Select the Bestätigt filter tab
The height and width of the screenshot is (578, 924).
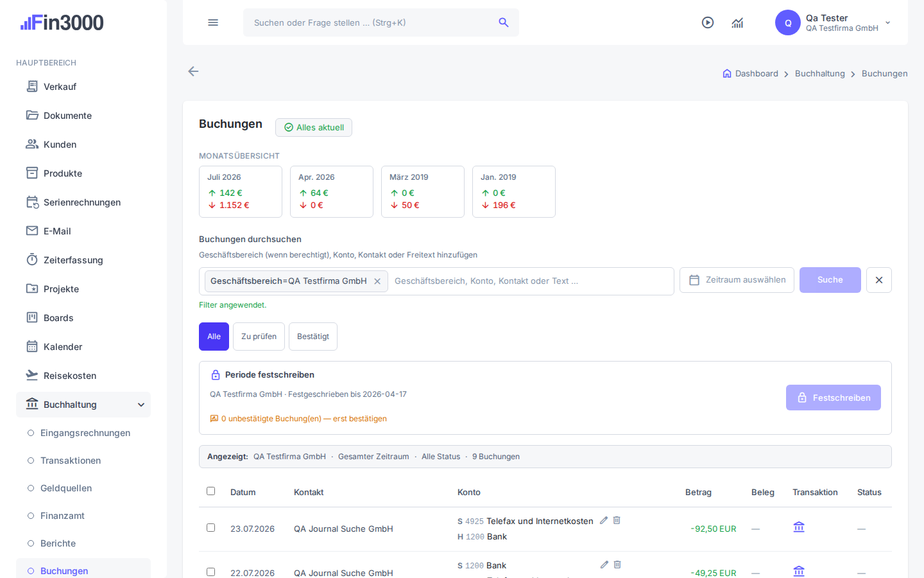click(313, 337)
